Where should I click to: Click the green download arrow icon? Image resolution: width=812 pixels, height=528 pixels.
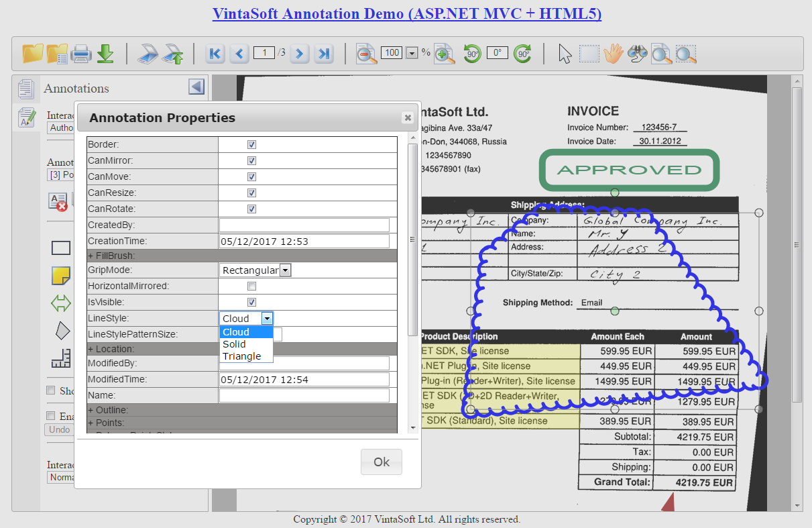point(105,54)
